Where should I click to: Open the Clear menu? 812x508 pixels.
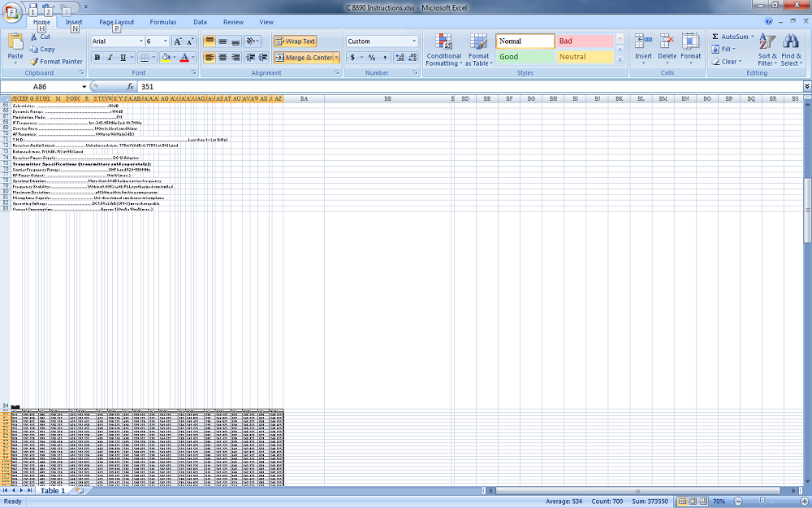[x=727, y=62]
